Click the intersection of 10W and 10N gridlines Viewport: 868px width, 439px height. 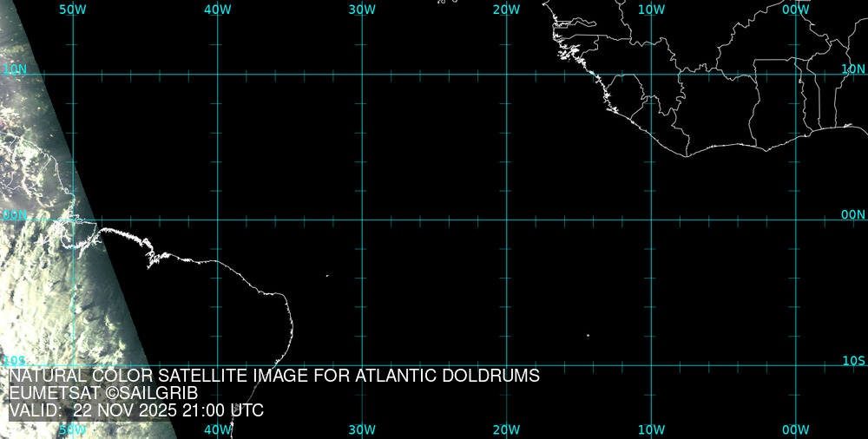point(651,75)
